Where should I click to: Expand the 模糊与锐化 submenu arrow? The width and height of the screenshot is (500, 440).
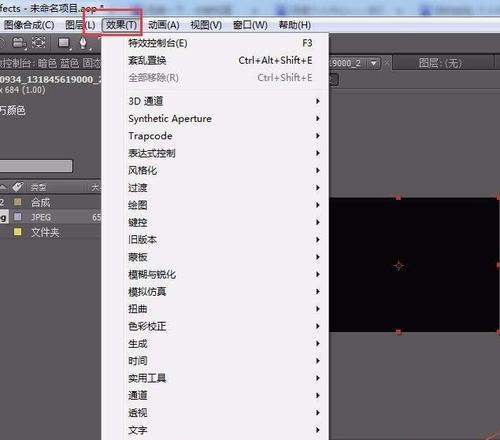pos(318,274)
